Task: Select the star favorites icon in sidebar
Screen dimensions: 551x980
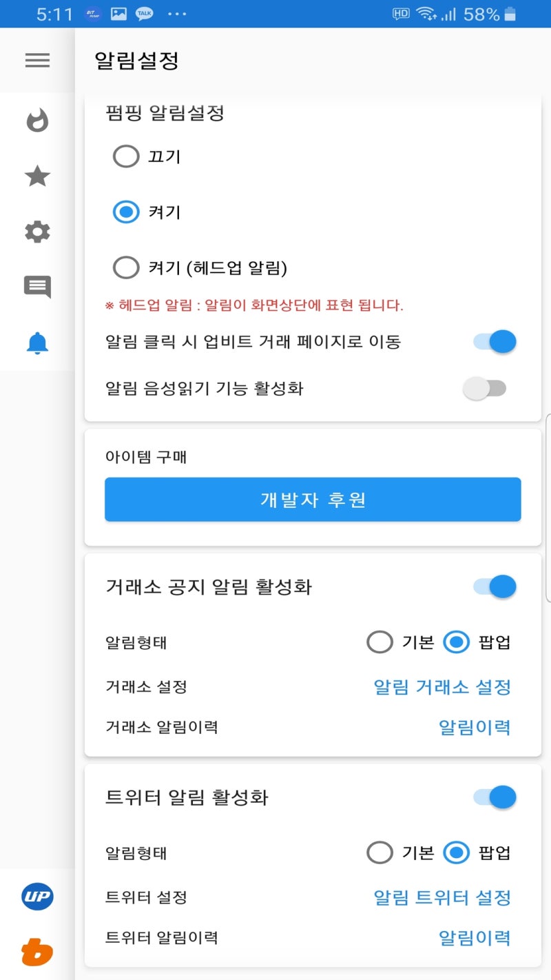Action: tap(37, 176)
